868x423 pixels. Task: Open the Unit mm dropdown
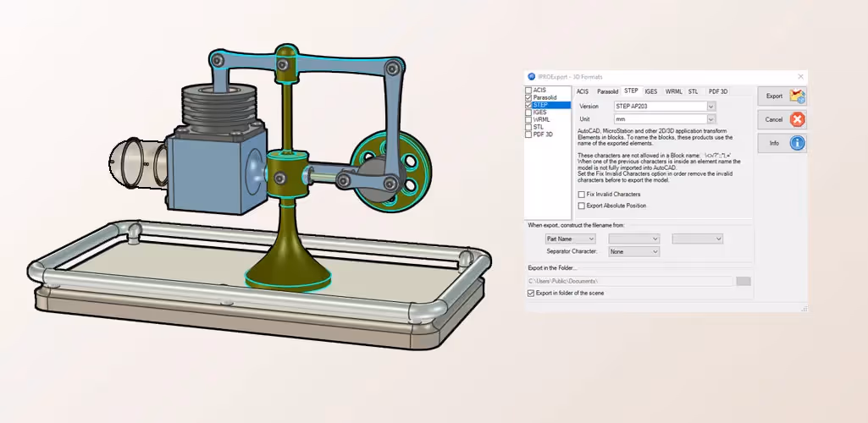pos(664,119)
